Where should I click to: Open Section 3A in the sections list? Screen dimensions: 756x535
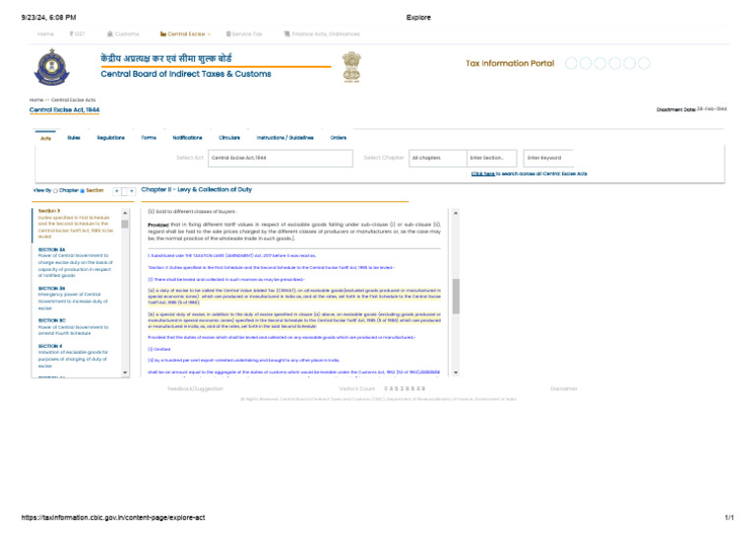[76, 263]
